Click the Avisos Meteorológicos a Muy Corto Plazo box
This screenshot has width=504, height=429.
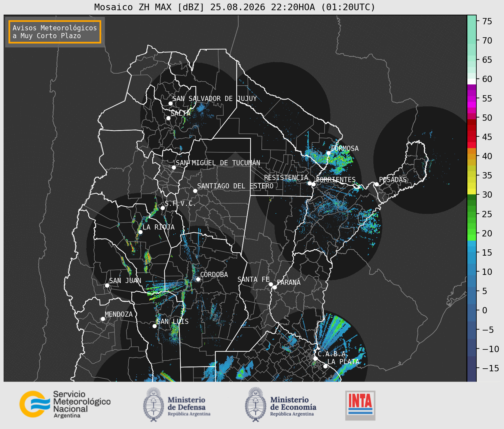click(55, 32)
